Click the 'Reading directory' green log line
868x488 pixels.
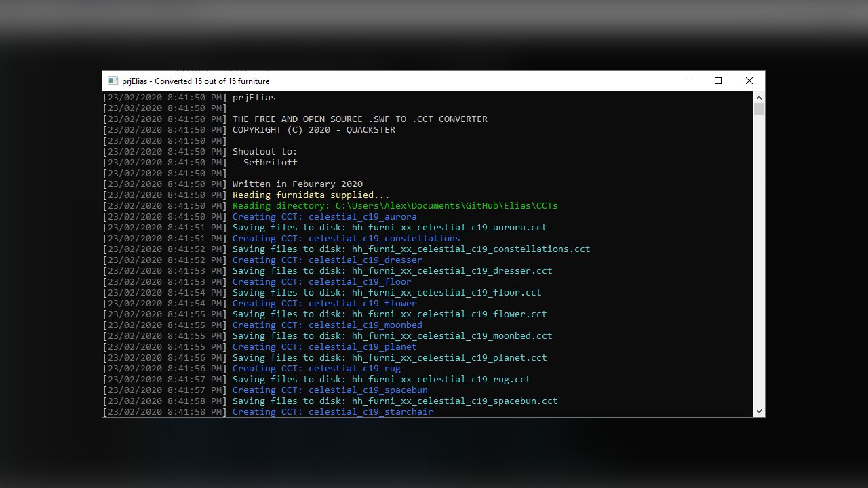click(x=395, y=205)
